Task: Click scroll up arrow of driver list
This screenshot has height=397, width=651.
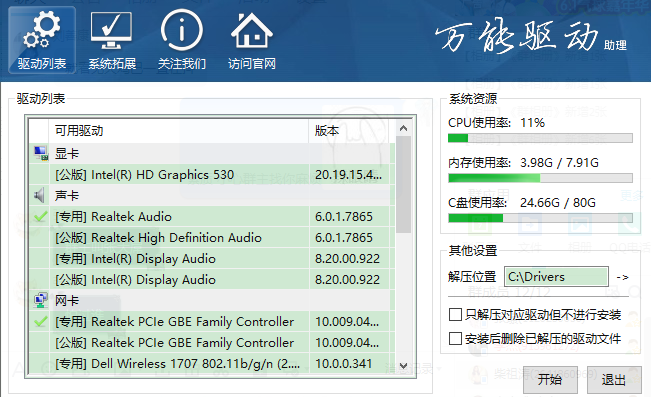Action: [403, 128]
